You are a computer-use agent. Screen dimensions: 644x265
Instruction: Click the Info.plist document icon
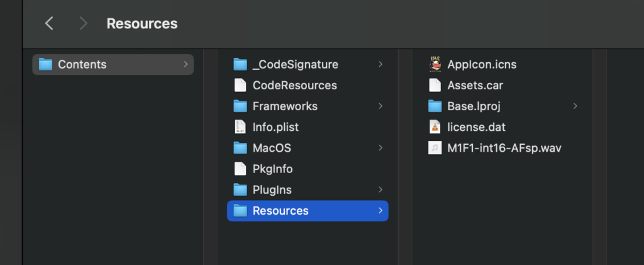[x=240, y=127]
